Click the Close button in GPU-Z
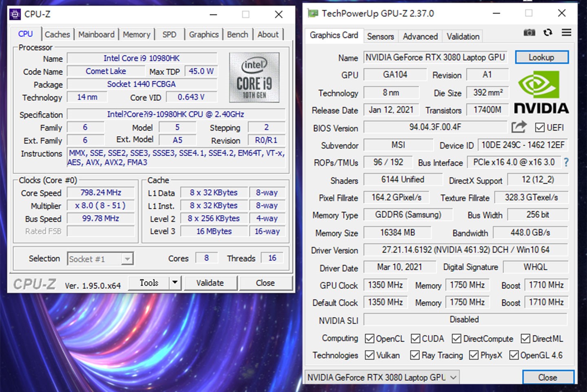 548,377
